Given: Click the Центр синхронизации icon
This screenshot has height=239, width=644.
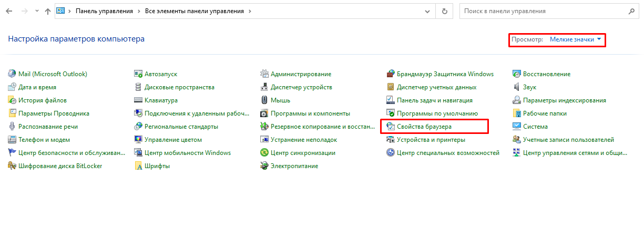Looking at the screenshot, I should coord(264,153).
